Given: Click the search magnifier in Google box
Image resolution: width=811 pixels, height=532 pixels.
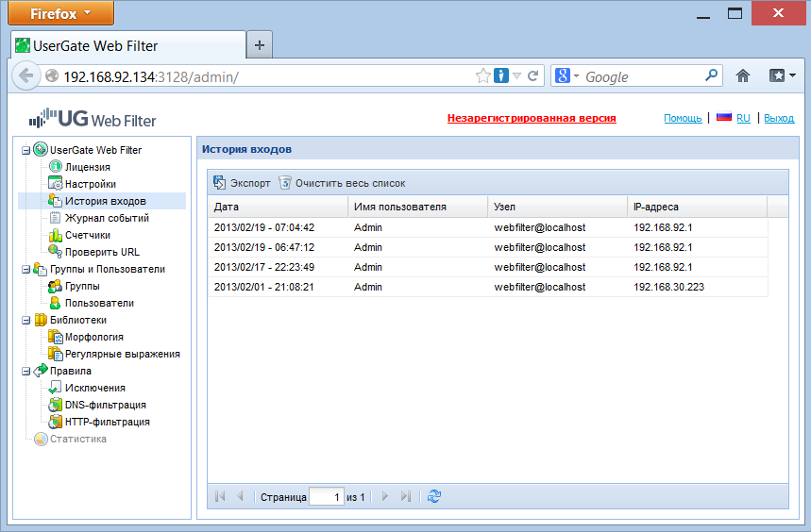Looking at the screenshot, I should (x=712, y=75).
